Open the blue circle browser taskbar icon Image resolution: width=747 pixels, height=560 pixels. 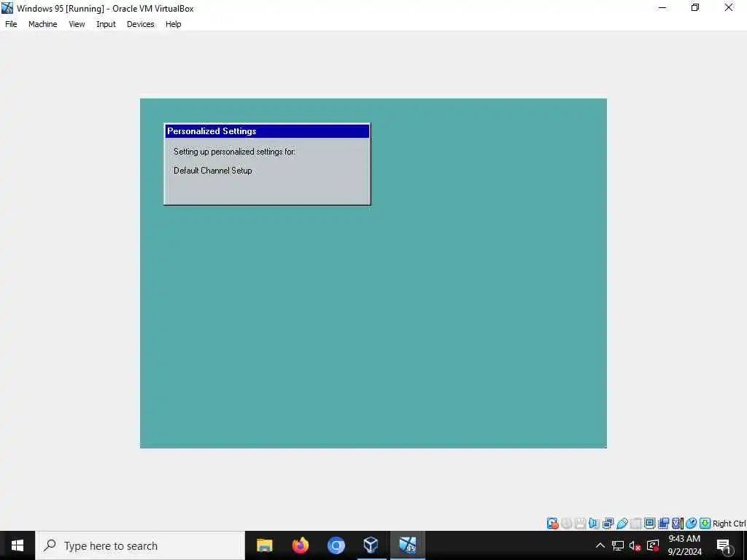[x=336, y=545]
